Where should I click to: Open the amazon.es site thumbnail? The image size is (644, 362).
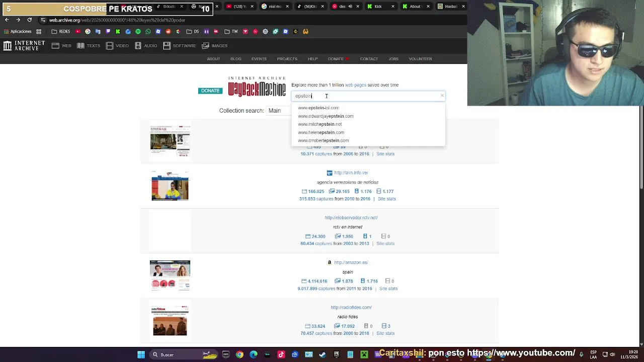[170, 276]
